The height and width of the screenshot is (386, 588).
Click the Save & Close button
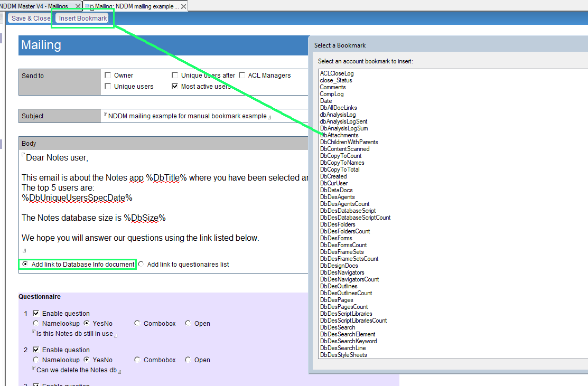pos(31,18)
